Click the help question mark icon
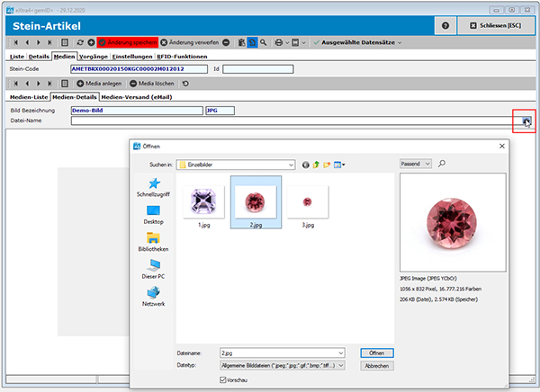Image resolution: width=540 pixels, height=392 pixels. tap(445, 25)
